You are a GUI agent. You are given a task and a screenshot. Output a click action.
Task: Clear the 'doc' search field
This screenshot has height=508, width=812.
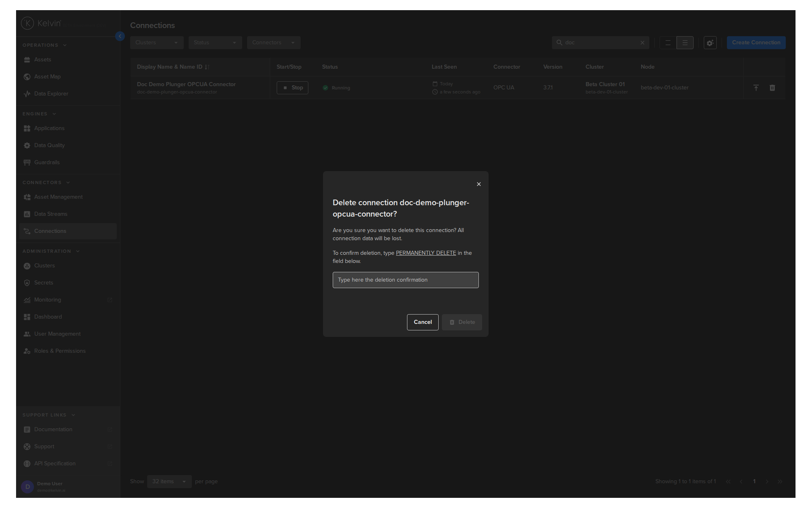click(642, 43)
